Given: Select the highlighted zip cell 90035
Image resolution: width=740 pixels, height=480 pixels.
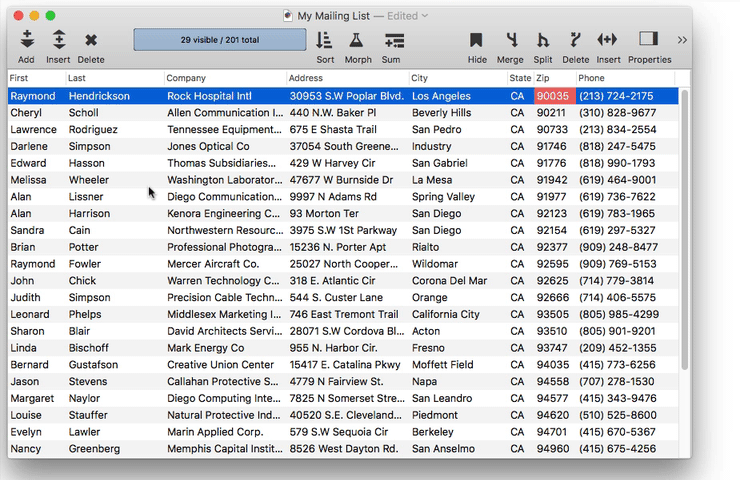Looking at the screenshot, I should [555, 96].
